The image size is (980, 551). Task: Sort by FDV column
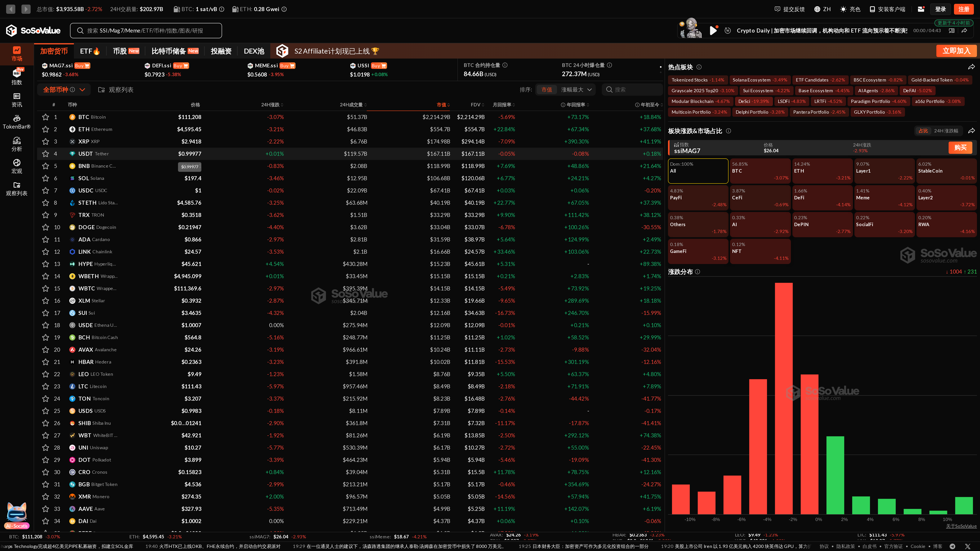click(x=477, y=105)
